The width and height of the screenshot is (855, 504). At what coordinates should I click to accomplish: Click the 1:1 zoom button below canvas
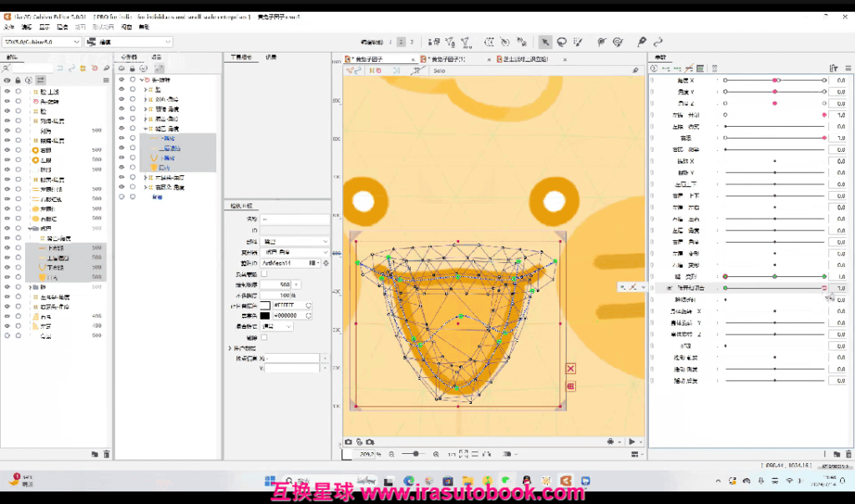tap(452, 454)
